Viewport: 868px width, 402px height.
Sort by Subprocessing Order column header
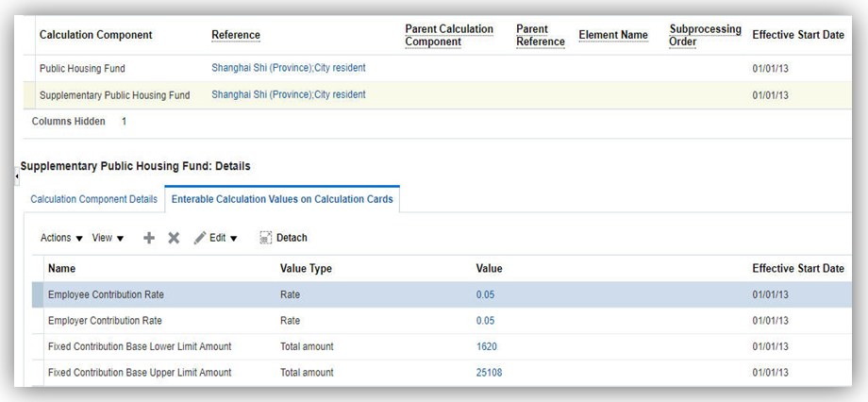tap(705, 35)
